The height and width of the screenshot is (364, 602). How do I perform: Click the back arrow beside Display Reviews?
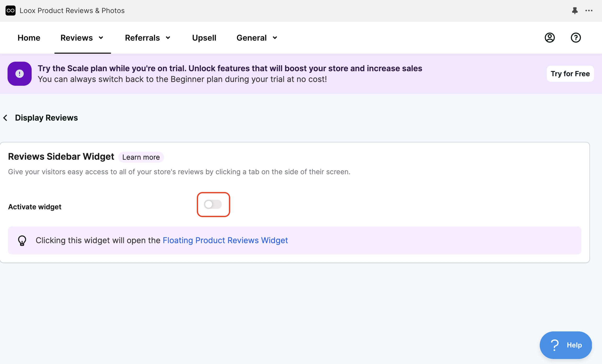5,117
